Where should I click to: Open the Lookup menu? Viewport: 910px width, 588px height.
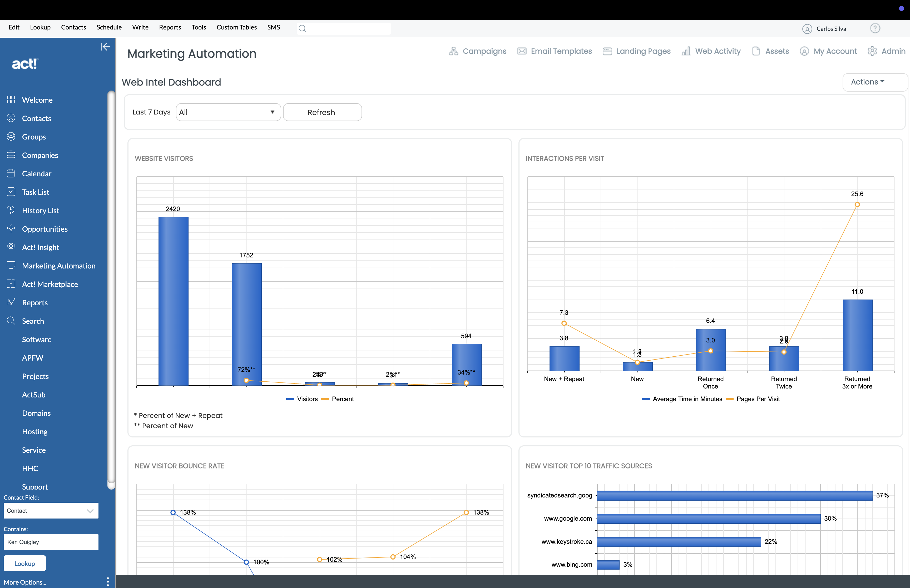click(40, 27)
